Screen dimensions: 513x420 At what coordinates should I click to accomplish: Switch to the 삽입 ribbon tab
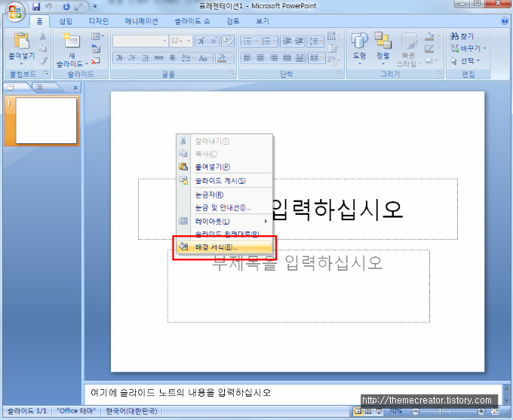click(x=66, y=21)
